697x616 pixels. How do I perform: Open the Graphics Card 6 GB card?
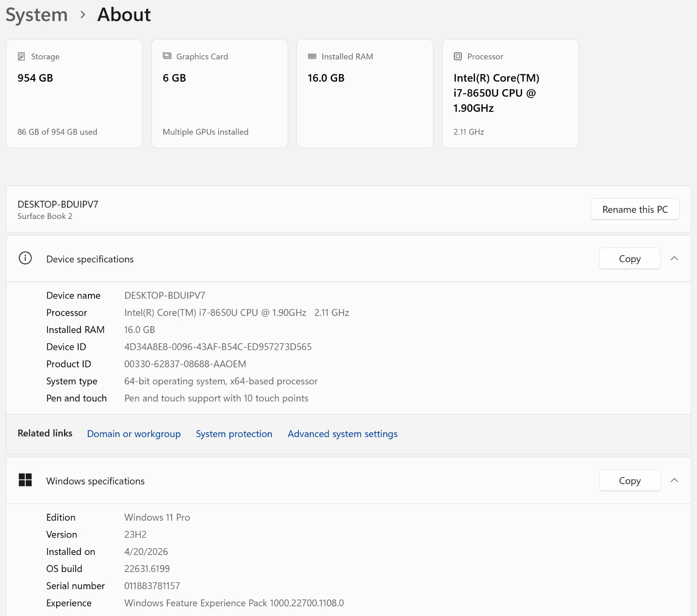click(x=220, y=94)
